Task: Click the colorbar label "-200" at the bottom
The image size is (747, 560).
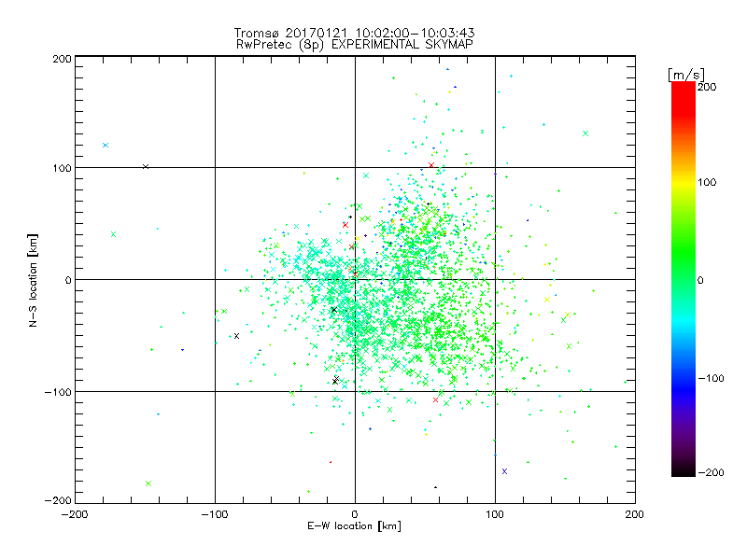Action: click(711, 472)
